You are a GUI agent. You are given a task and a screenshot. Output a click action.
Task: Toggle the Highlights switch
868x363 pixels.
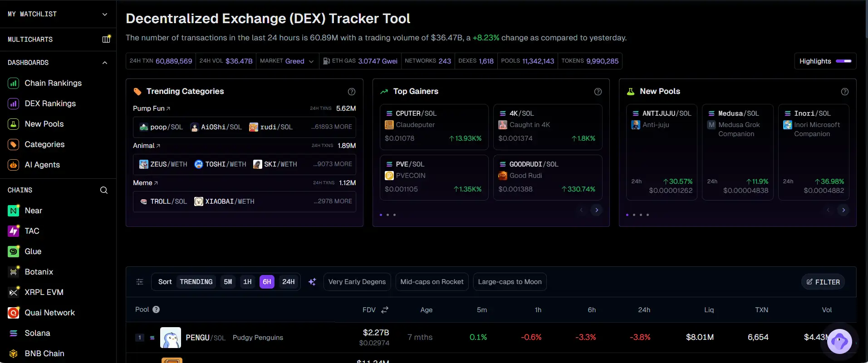[843, 61]
